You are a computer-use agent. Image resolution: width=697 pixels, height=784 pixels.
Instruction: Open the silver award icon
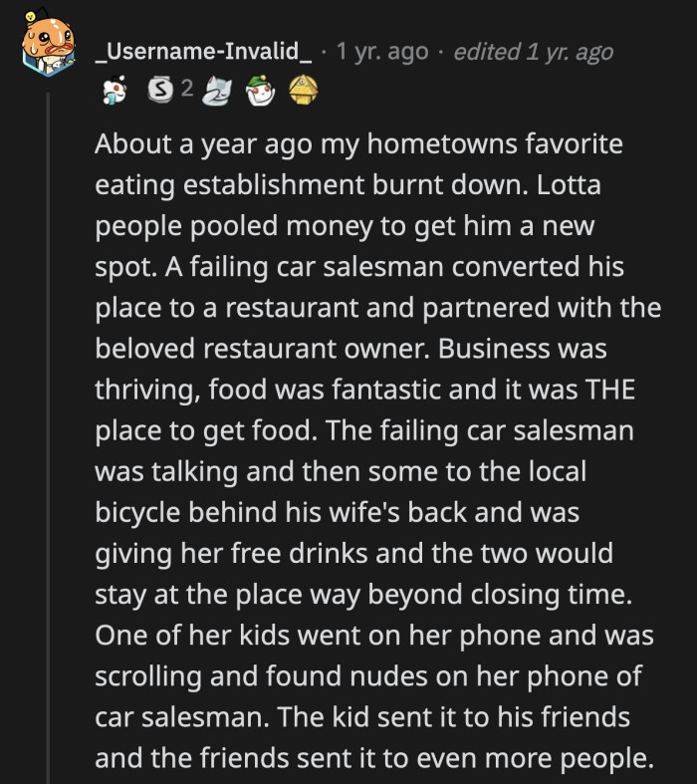[x=160, y=93]
